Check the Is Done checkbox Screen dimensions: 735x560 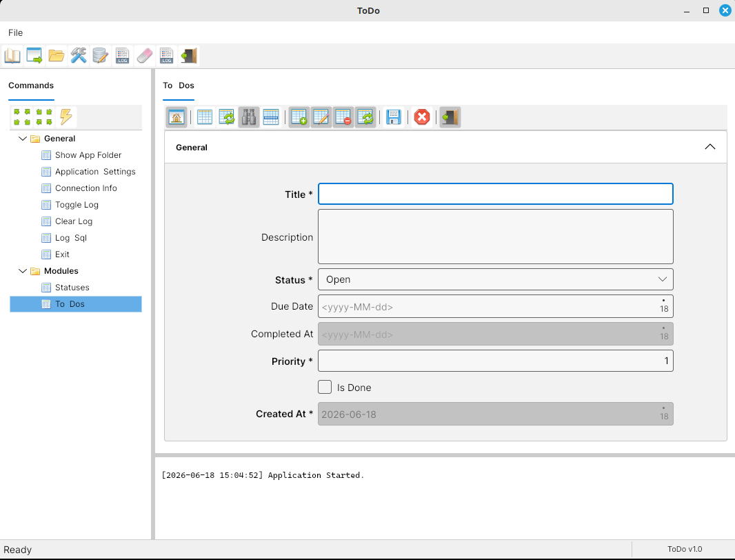tap(325, 387)
